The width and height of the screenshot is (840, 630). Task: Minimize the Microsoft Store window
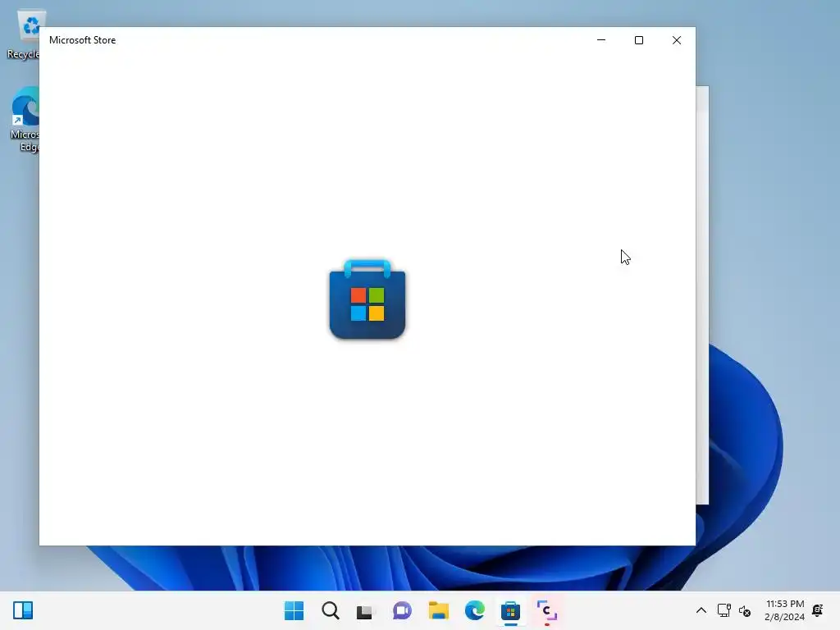pos(601,40)
